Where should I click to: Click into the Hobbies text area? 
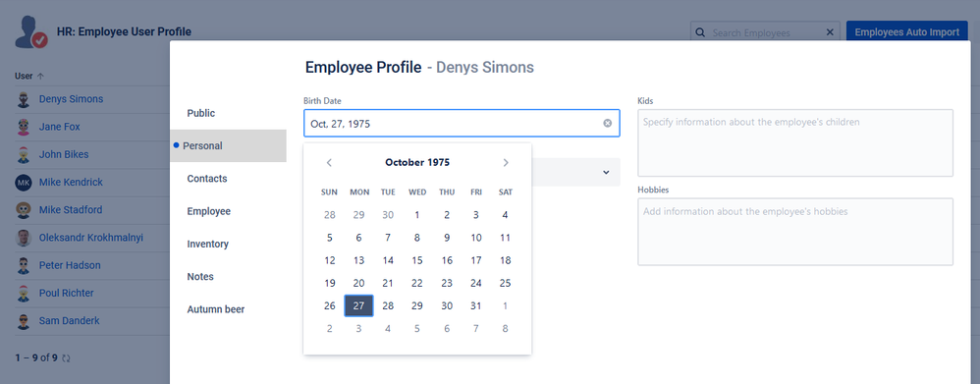pyautogui.click(x=795, y=232)
